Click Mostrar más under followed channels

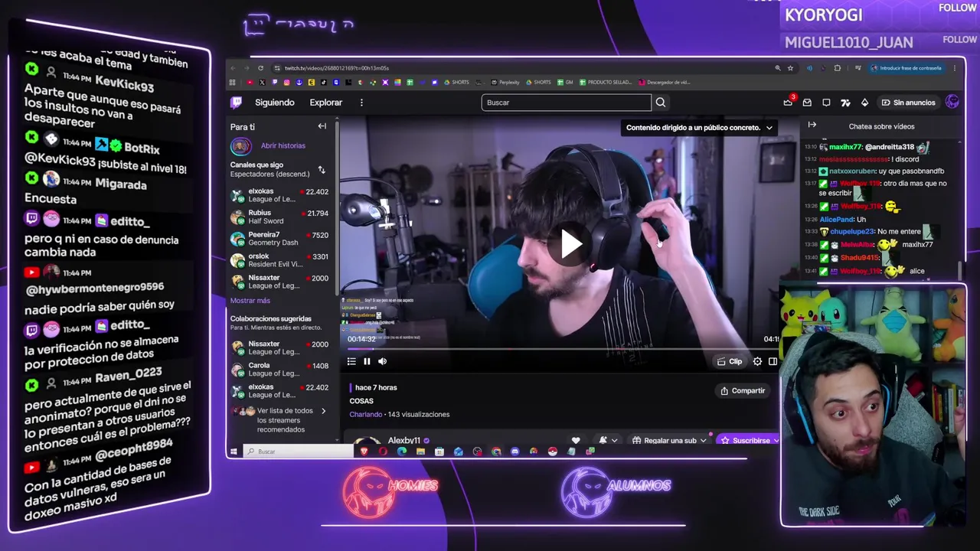250,301
